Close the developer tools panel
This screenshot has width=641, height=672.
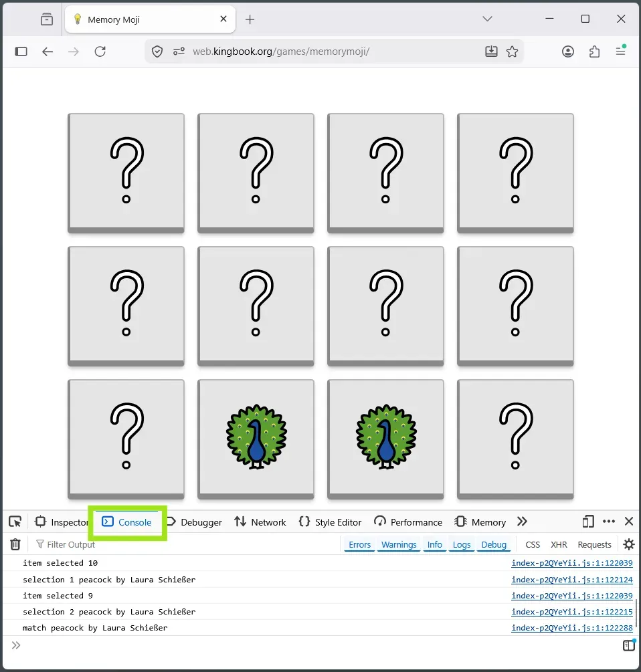(629, 522)
